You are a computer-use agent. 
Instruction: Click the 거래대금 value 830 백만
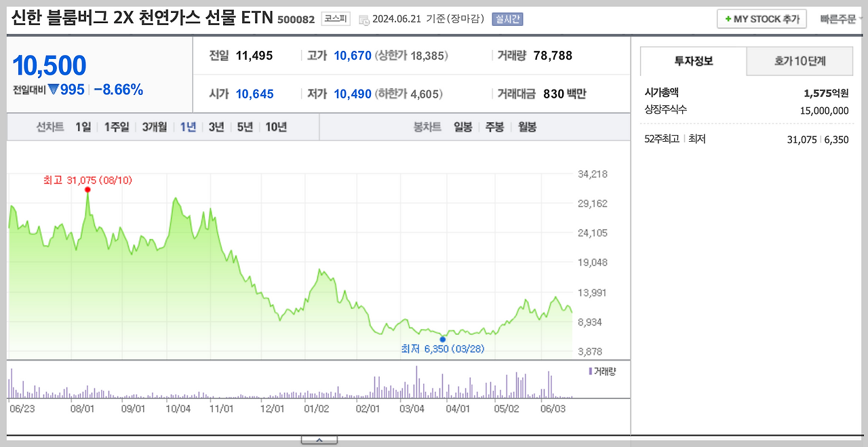click(564, 94)
